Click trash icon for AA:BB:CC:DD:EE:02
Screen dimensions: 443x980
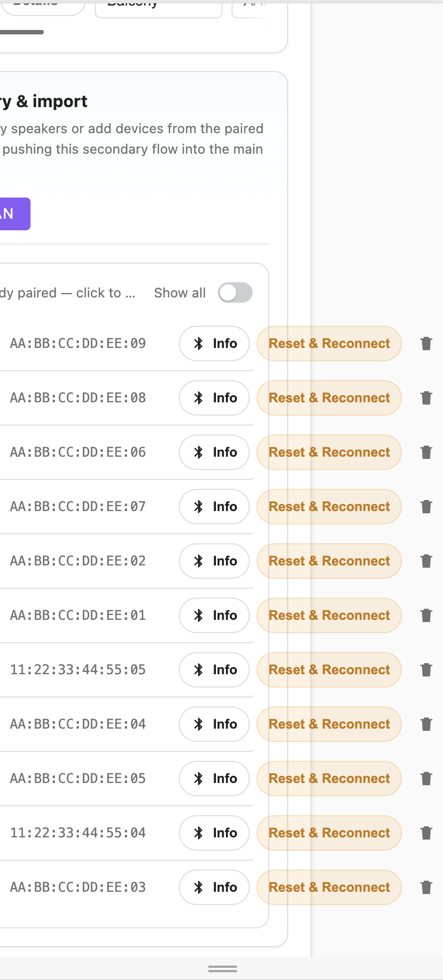pos(426,561)
